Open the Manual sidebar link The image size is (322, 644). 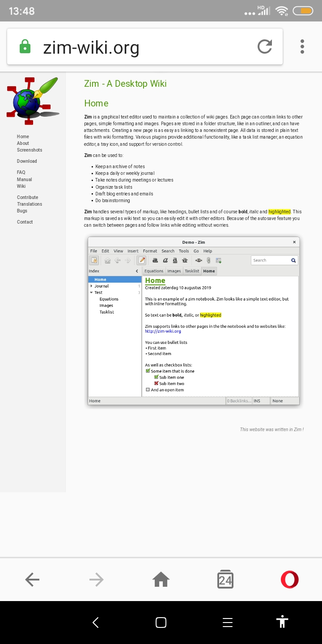click(25, 179)
